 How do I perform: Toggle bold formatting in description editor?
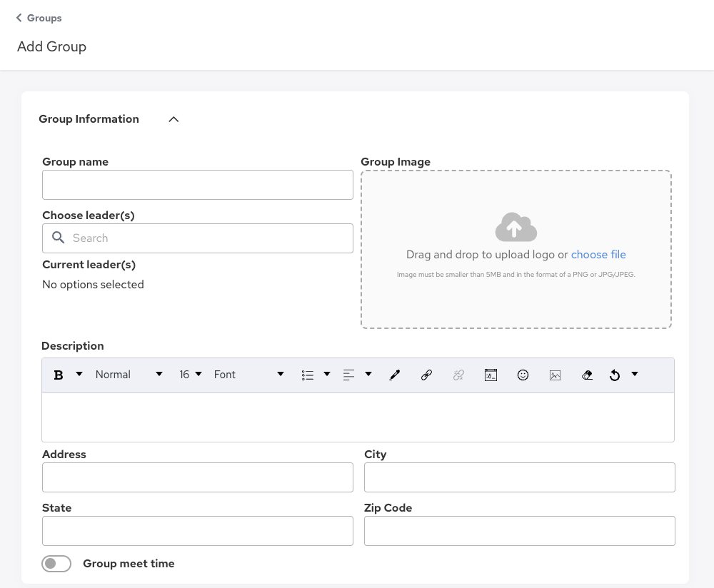[59, 375]
